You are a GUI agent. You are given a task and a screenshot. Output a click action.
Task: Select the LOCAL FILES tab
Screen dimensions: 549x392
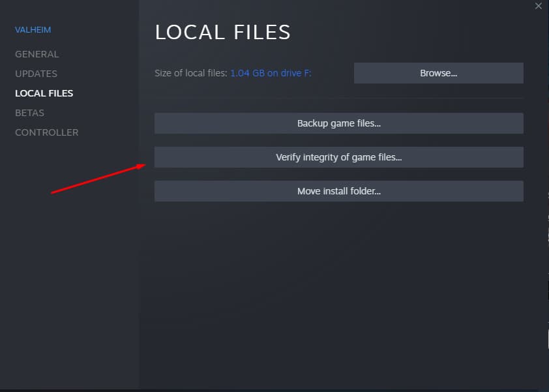[x=44, y=93]
